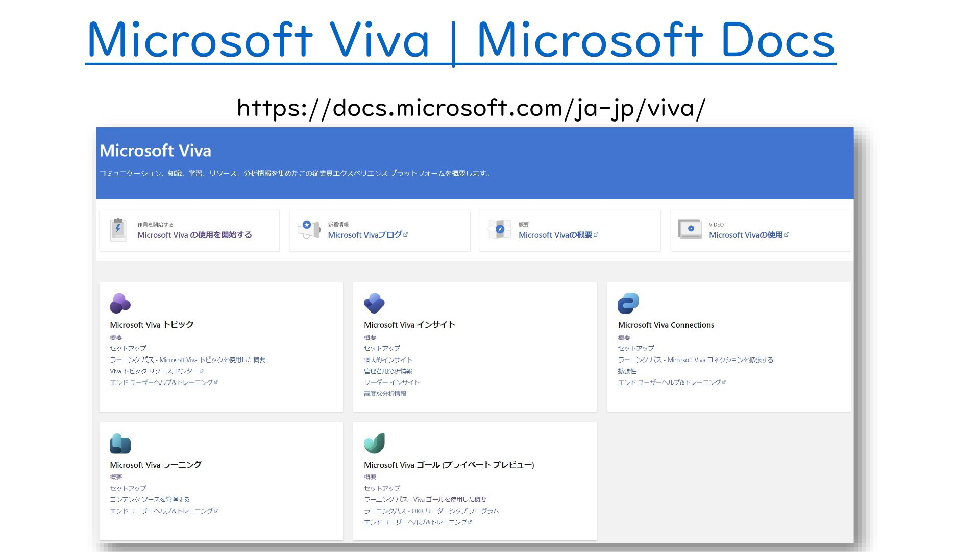The height and width of the screenshot is (552, 980).
Task: Open the 個人的インサイト link
Action: point(388,360)
